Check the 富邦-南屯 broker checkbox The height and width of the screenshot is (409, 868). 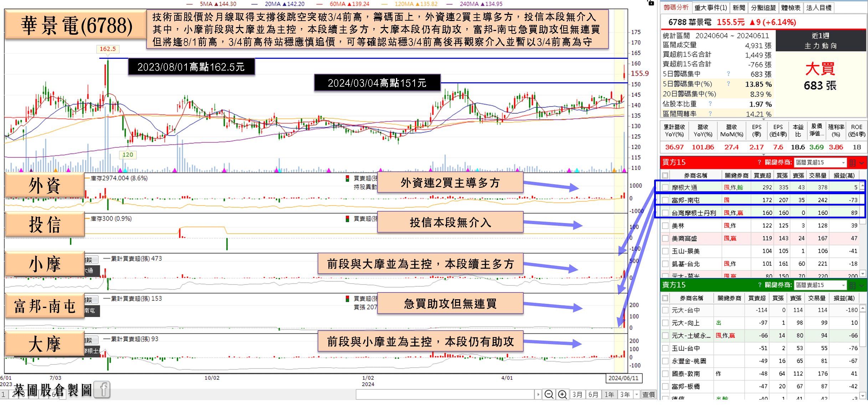coord(665,200)
